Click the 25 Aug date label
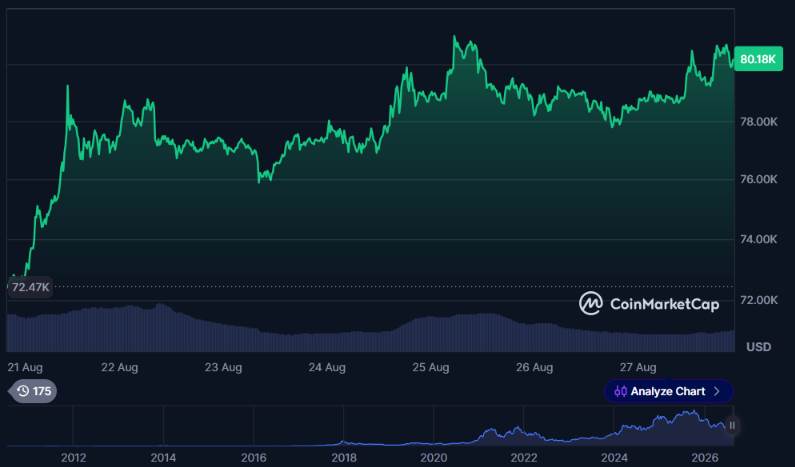Screen dimensions: 795x467 pyautogui.click(x=430, y=367)
